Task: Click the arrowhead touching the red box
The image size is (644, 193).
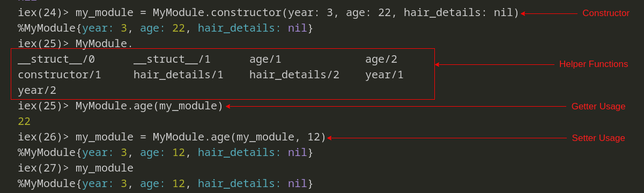Action: [x=437, y=64]
